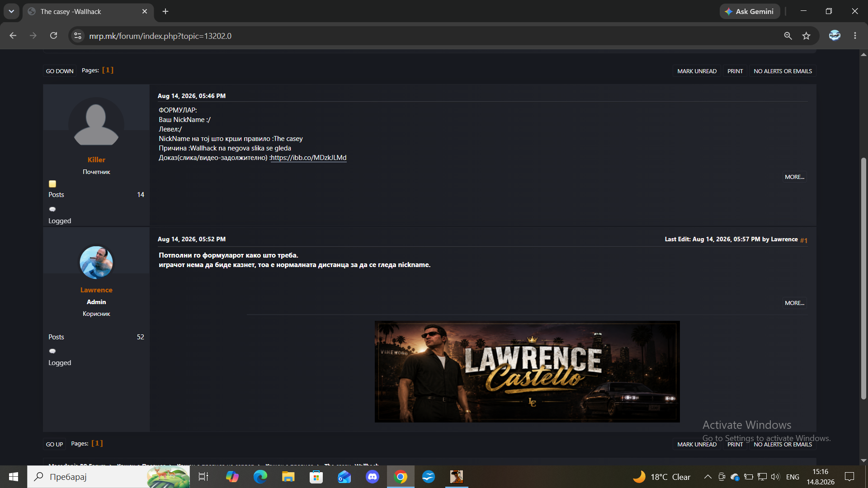Viewport: 868px width, 488px height.
Task: Click Lawrence's post date Aug 14, 05:52 PM
Action: tap(192, 239)
